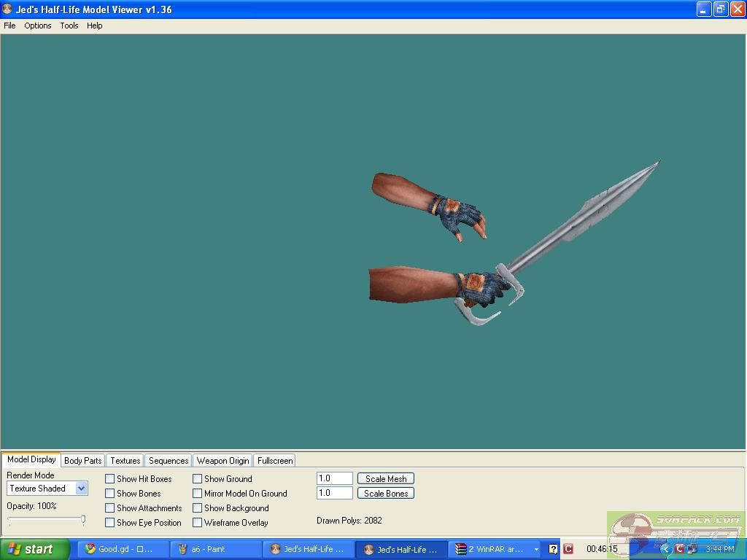Tick the Show Ground checkbox
The image size is (747, 560).
(x=198, y=479)
